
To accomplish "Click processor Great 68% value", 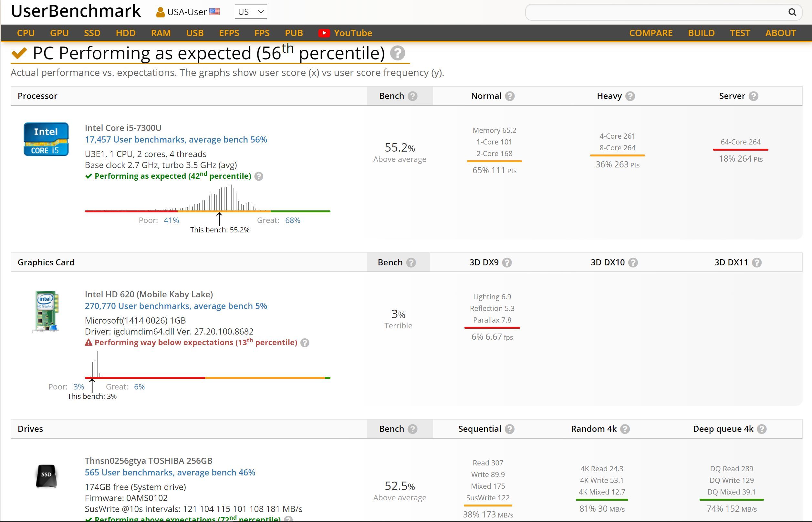I will pos(293,220).
